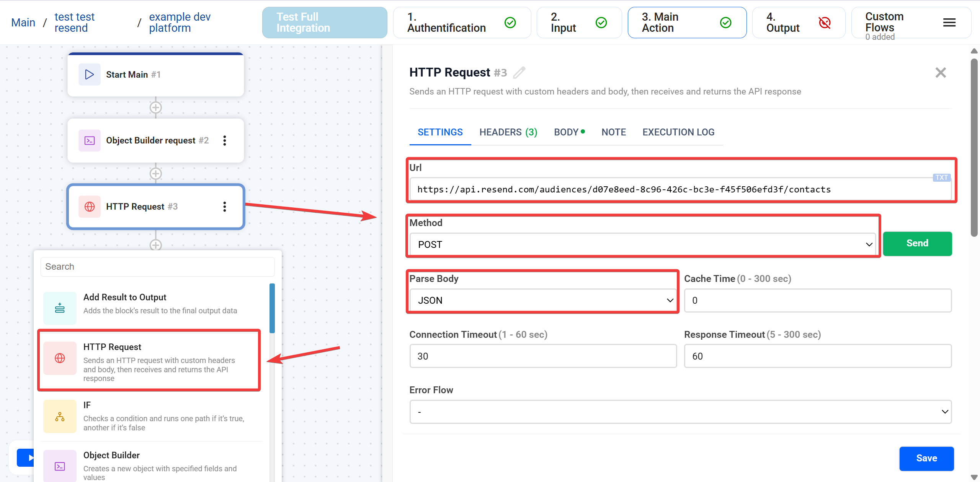
Task: Click inside the Search field of the block palette
Action: pos(157,266)
